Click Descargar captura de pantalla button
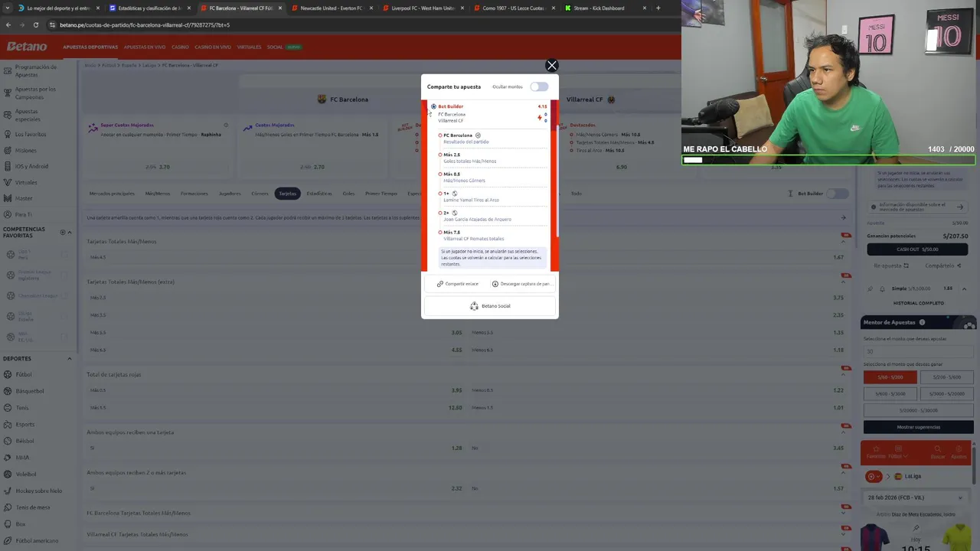The height and width of the screenshot is (551, 980). [x=521, y=284]
